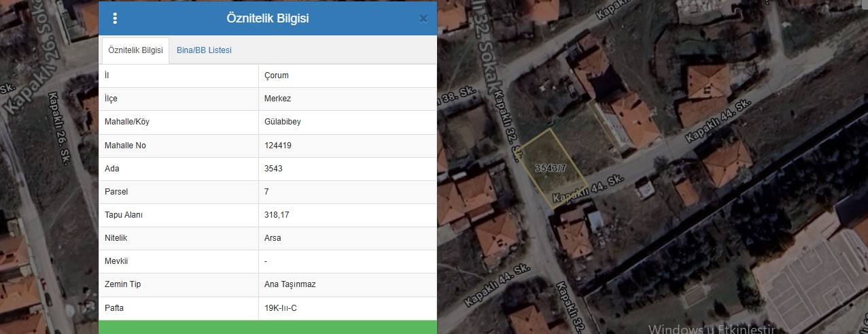Click the Ana Taşınmaz Zemin Tip value
This screenshot has width=868, height=334.
290,284
